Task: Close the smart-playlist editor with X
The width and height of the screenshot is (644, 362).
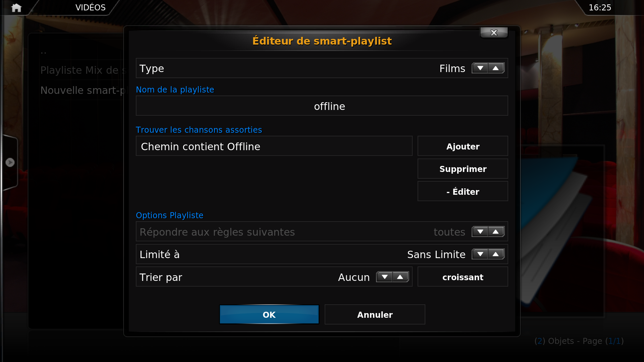Action: [x=494, y=33]
